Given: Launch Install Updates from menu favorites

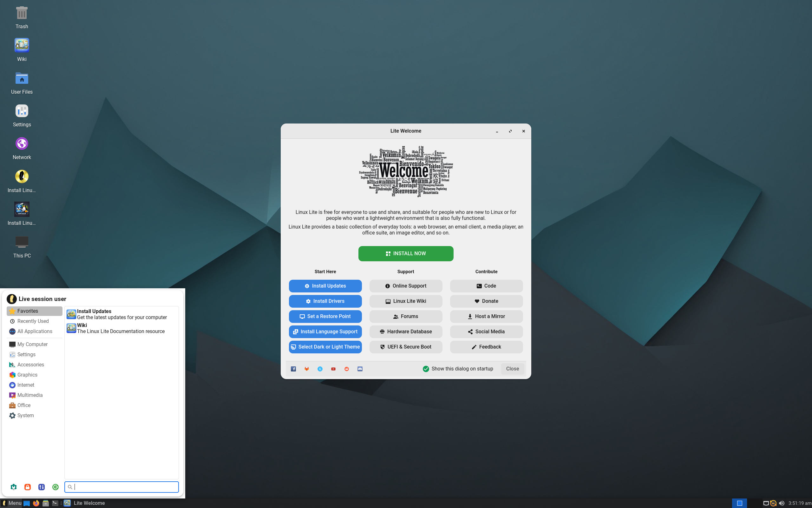Looking at the screenshot, I should click(121, 314).
